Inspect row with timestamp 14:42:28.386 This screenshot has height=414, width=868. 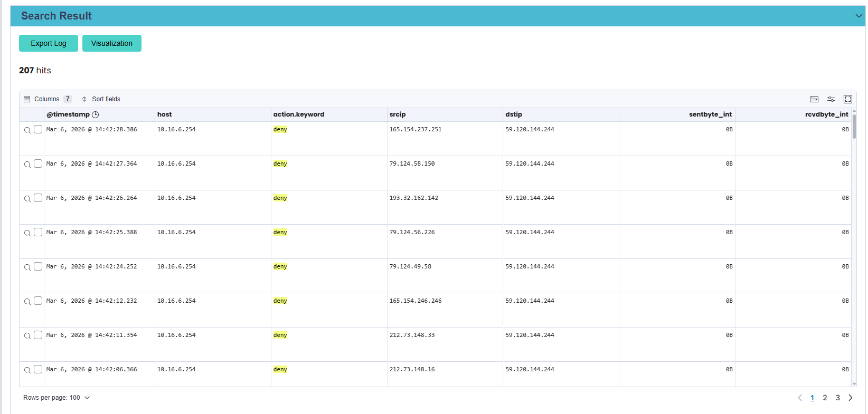pyautogui.click(x=27, y=130)
